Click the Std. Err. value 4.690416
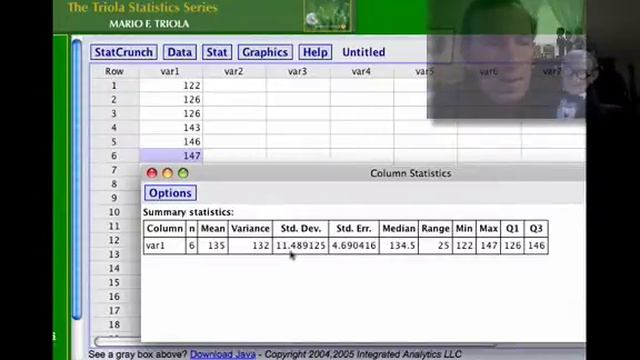The height and width of the screenshot is (360, 640). tap(353, 246)
